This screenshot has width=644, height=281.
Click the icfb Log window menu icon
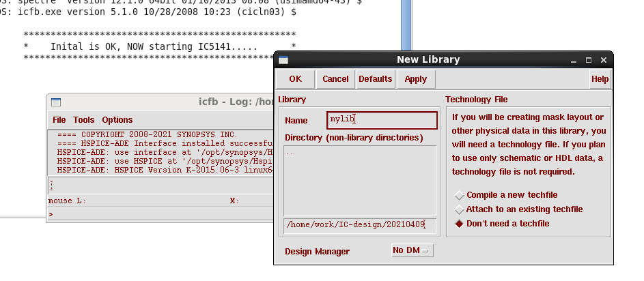click(56, 102)
